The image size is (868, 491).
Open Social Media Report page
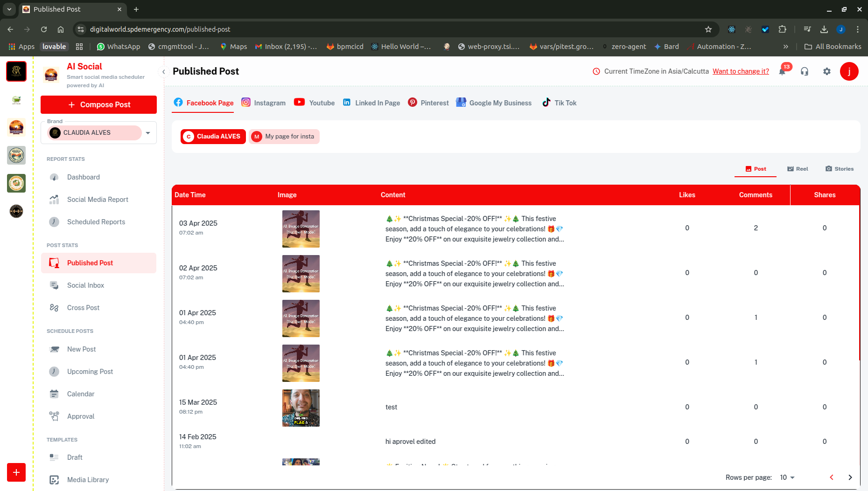98,200
